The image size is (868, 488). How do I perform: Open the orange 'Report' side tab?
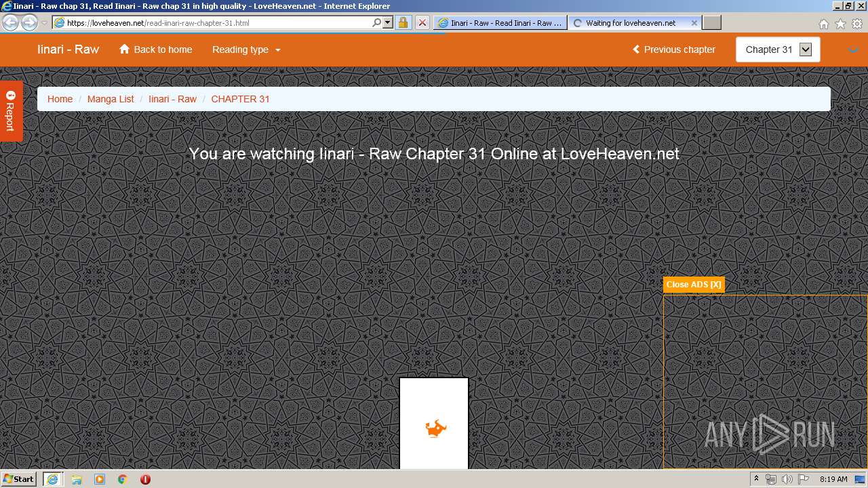11,111
